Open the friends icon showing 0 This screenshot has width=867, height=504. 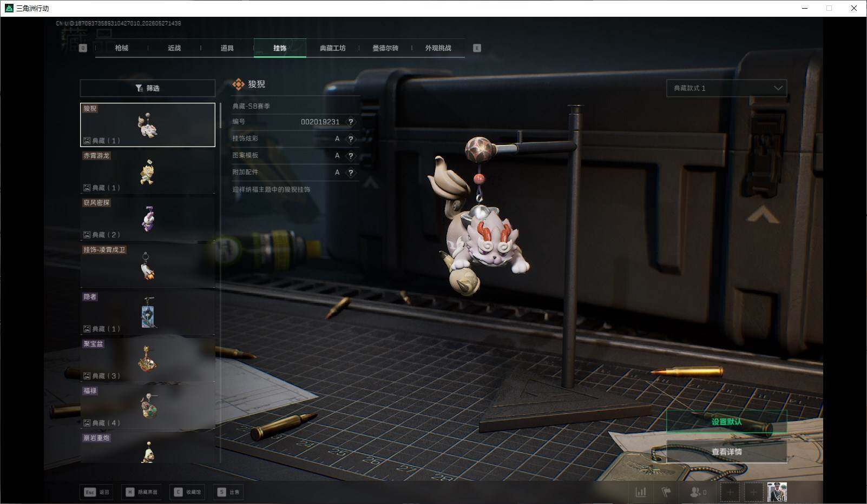[x=698, y=492]
